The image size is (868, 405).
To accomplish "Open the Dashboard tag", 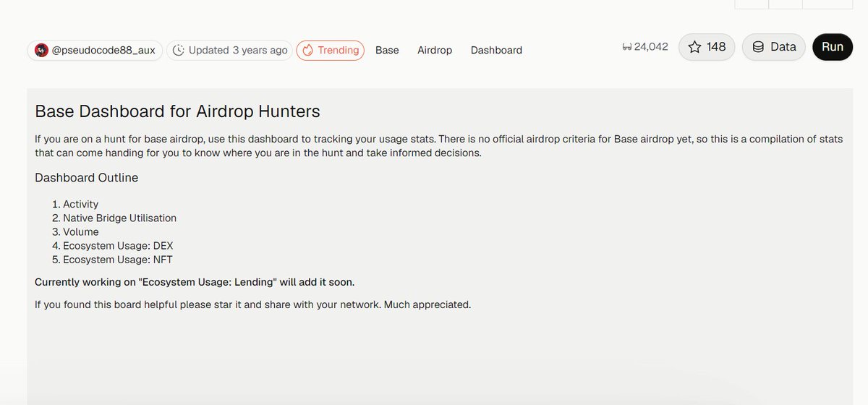I will click(496, 50).
